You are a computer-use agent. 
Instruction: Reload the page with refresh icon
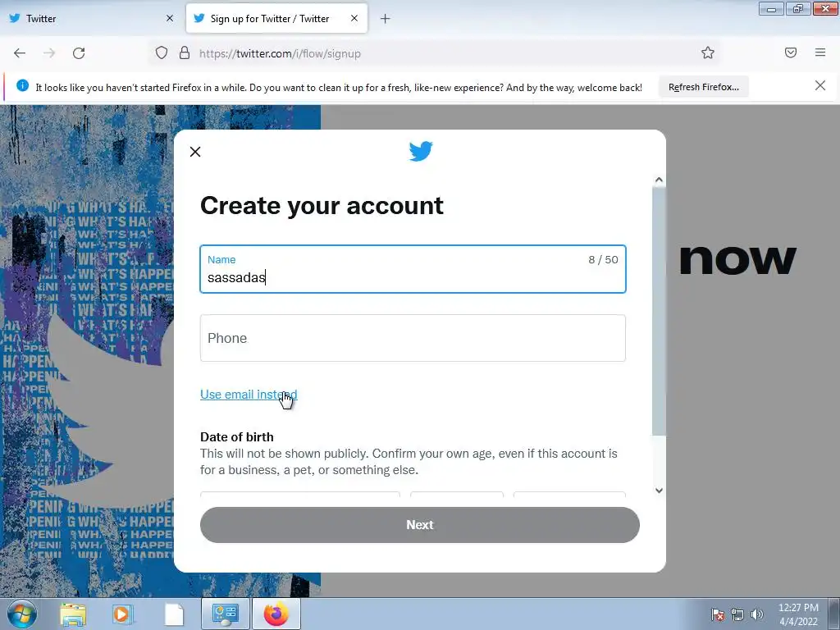pos(79,53)
